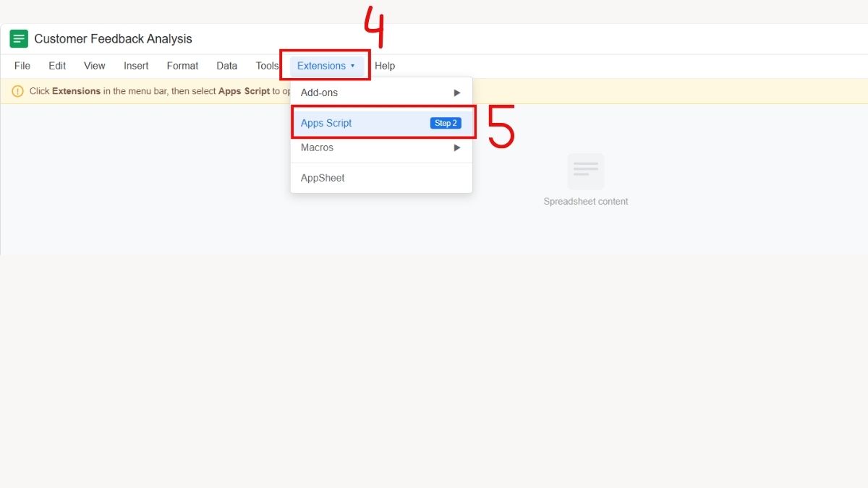Click the spreadsheet content placeholder icon
The image size is (868, 488).
click(586, 171)
